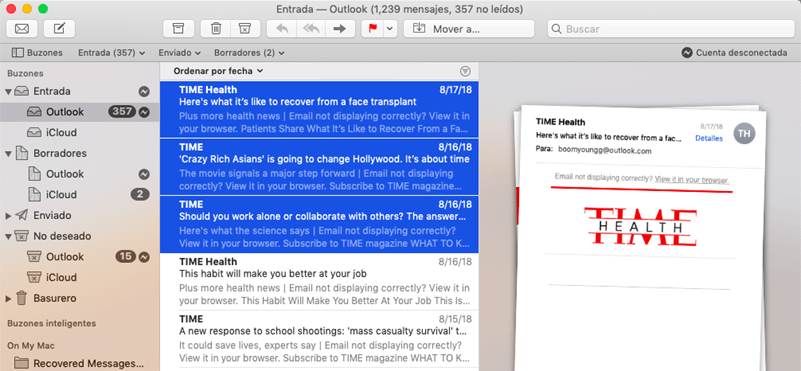
Task: Click the TIME Health logo image
Action: tap(640, 227)
